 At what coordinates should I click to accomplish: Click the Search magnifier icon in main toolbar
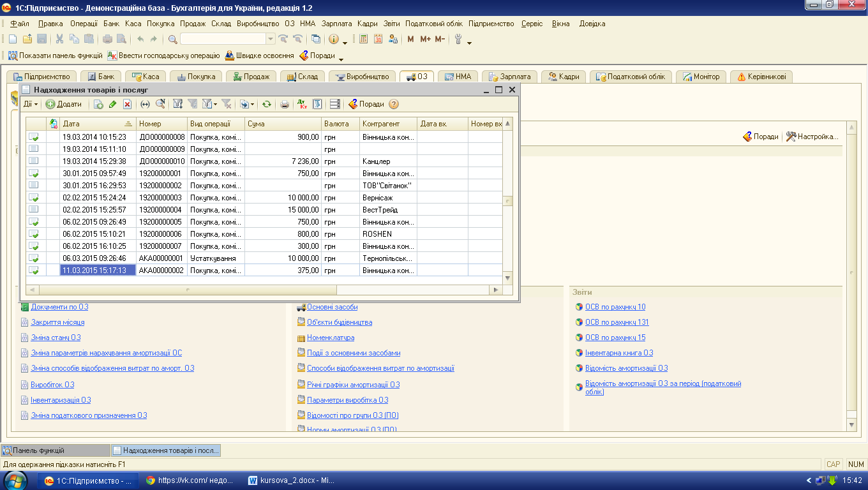(173, 39)
